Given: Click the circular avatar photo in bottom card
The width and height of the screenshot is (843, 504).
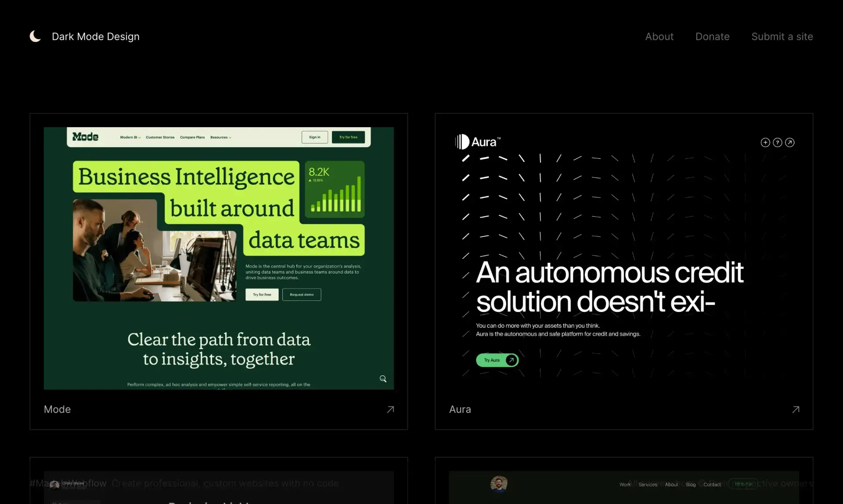Looking at the screenshot, I should tap(498, 484).
